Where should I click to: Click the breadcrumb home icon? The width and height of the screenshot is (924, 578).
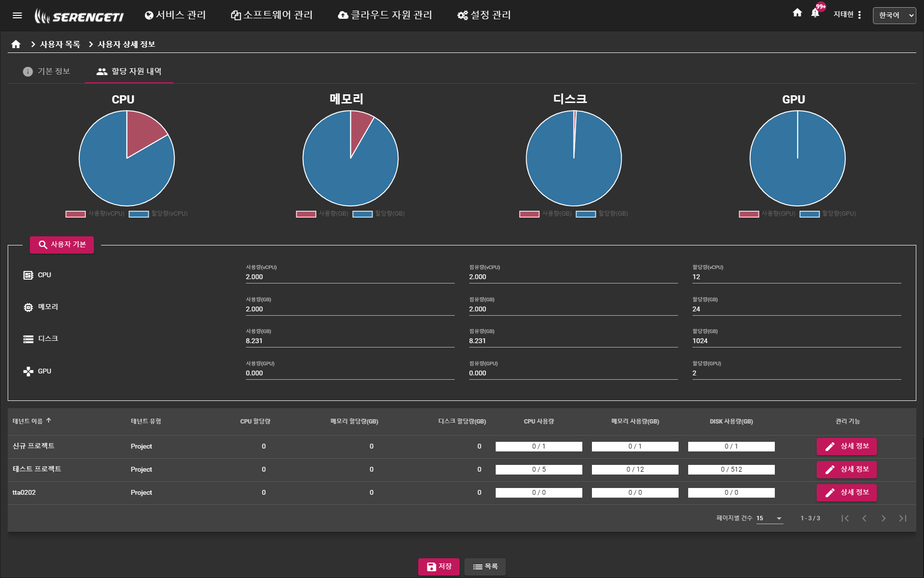(x=16, y=44)
